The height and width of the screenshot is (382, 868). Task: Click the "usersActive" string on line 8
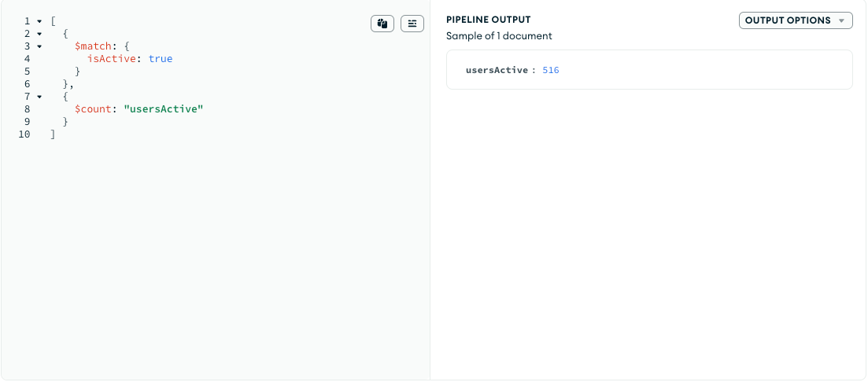pyautogui.click(x=164, y=109)
